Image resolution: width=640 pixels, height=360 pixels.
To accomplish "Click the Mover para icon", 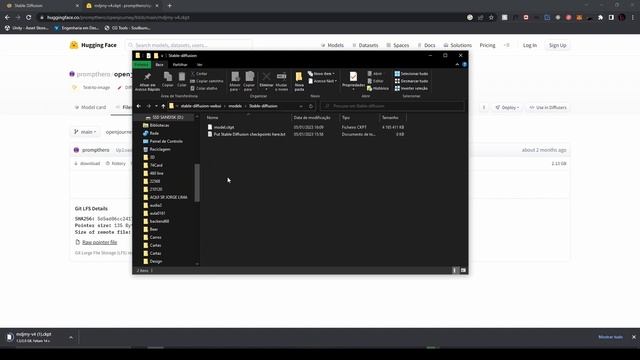I will 235,77.
